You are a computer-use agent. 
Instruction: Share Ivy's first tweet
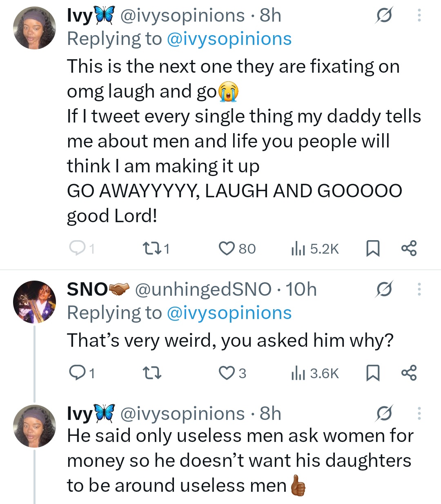(409, 249)
